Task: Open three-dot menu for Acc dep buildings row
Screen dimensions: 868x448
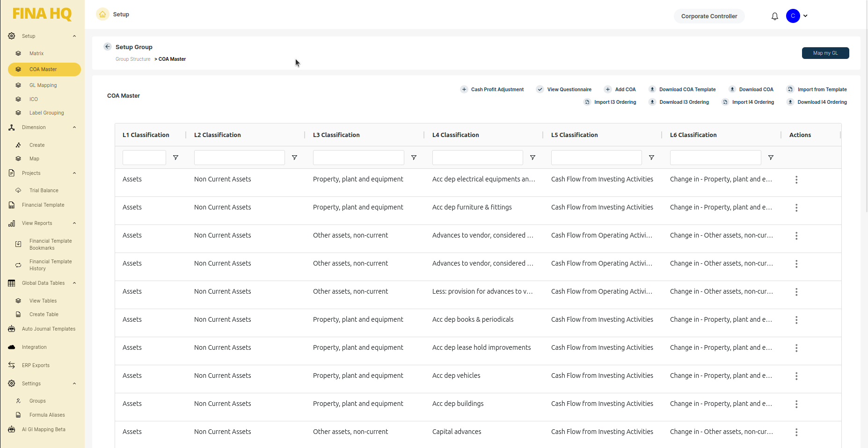Action: [x=796, y=404]
